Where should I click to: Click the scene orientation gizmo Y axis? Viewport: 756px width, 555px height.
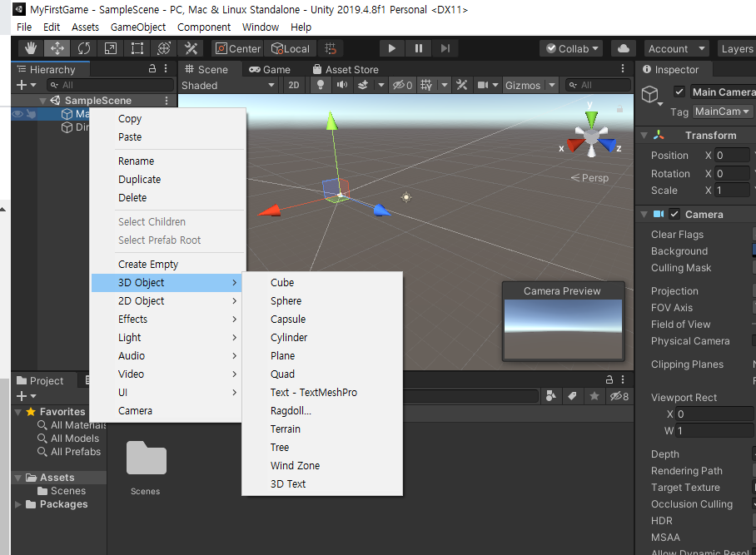[591, 118]
